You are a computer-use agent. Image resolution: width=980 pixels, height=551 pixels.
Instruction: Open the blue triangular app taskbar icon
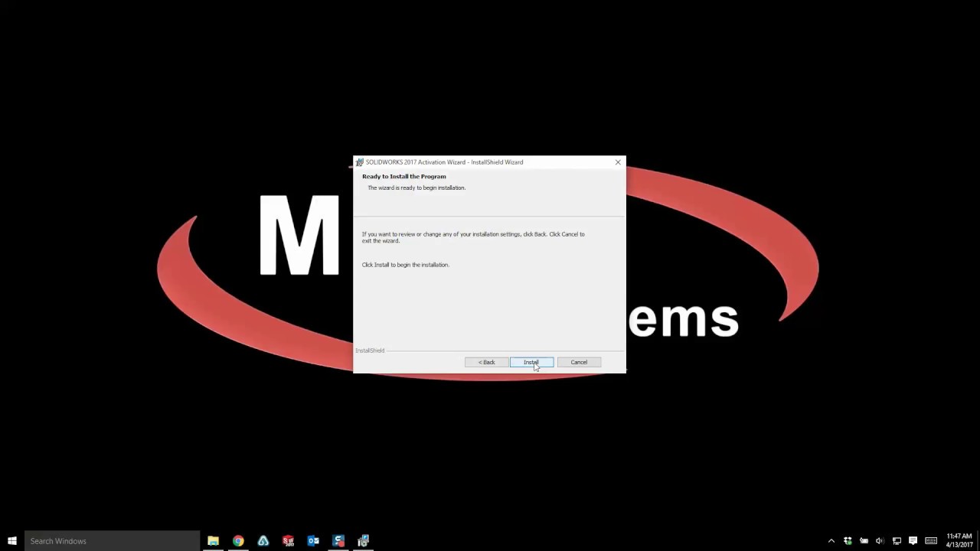263,541
